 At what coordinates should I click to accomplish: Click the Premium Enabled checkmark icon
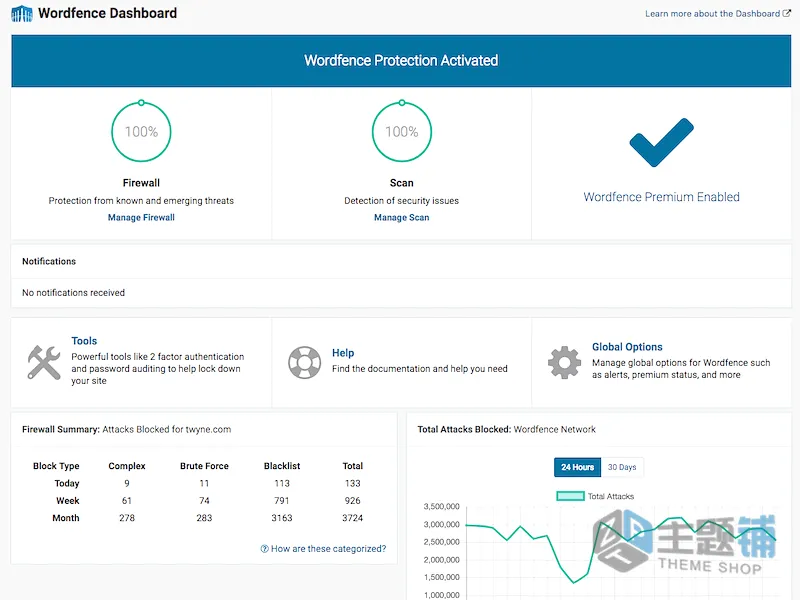(662, 142)
